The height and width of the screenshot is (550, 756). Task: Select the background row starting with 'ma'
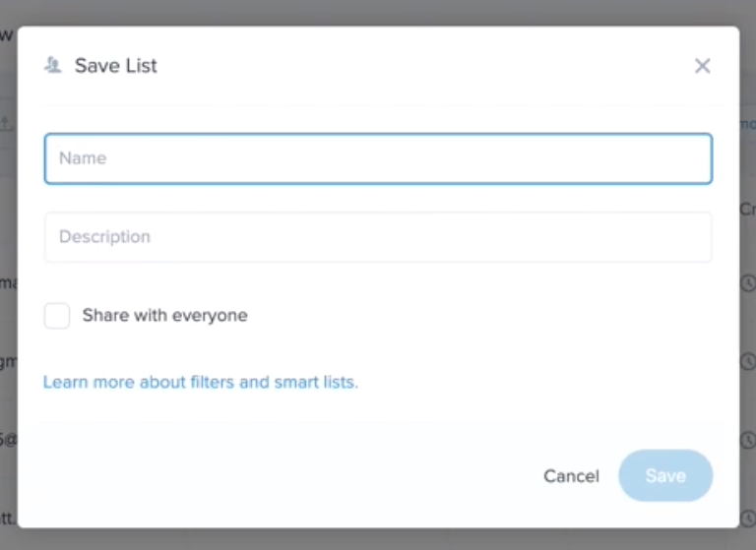(8, 283)
